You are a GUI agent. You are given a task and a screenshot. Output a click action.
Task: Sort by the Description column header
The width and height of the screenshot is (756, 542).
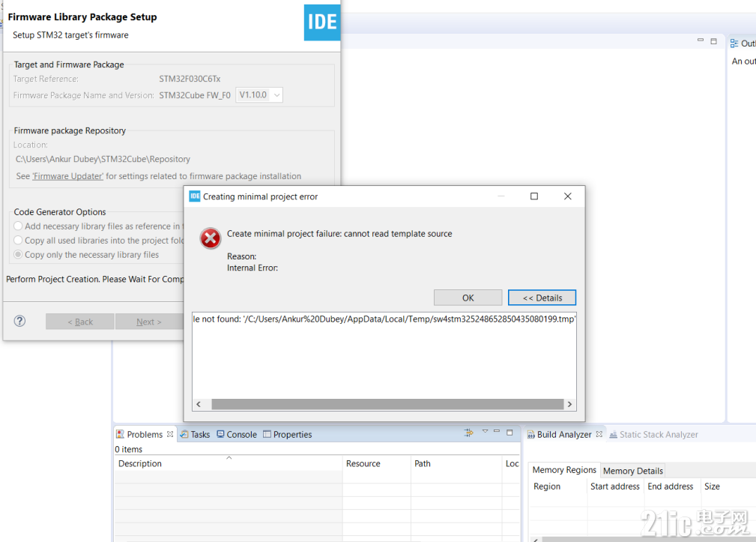(228, 463)
